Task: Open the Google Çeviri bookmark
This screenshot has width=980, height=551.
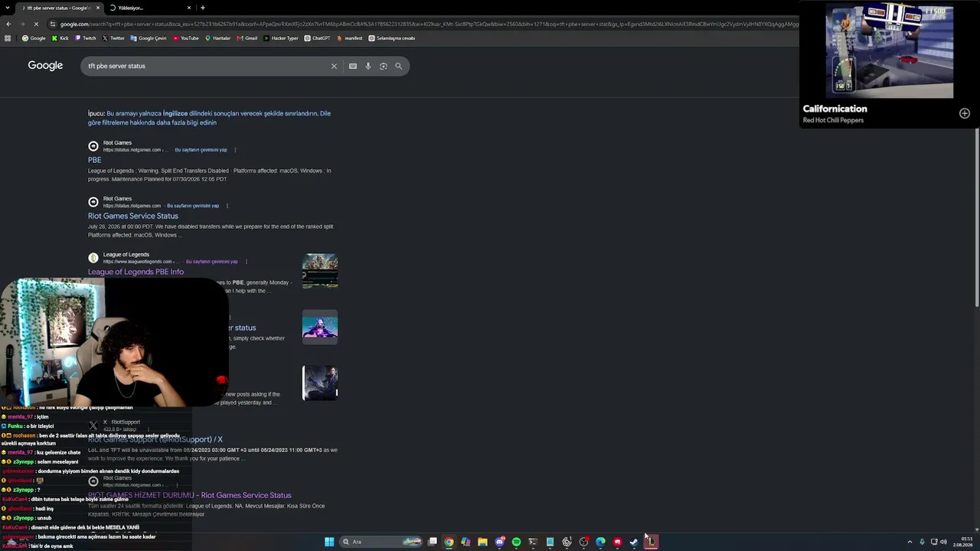Action: click(149, 38)
